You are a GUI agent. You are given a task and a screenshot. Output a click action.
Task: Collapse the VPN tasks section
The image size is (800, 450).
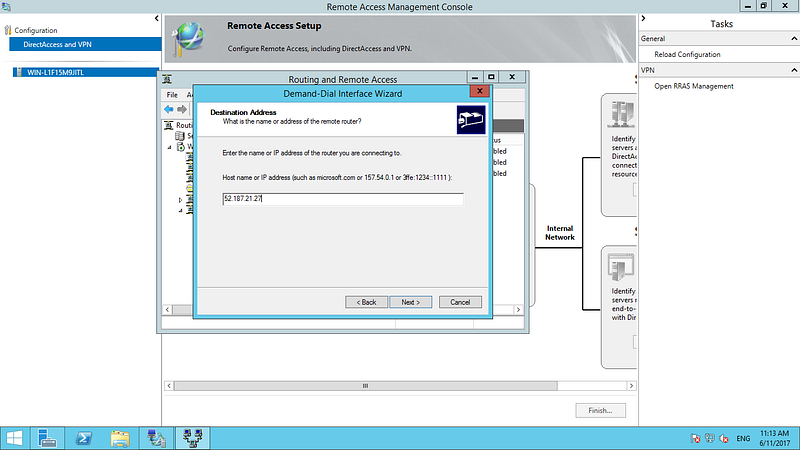tap(794, 70)
